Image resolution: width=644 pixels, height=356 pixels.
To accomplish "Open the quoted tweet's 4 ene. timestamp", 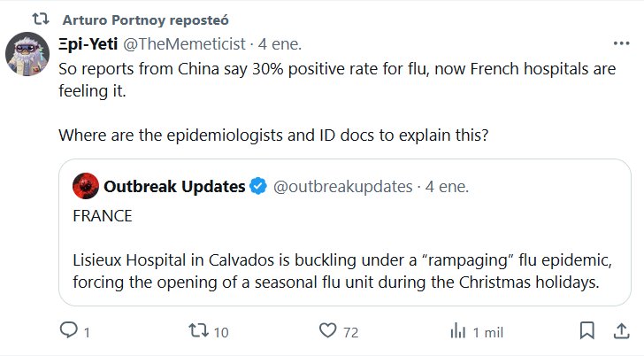I will tap(447, 187).
